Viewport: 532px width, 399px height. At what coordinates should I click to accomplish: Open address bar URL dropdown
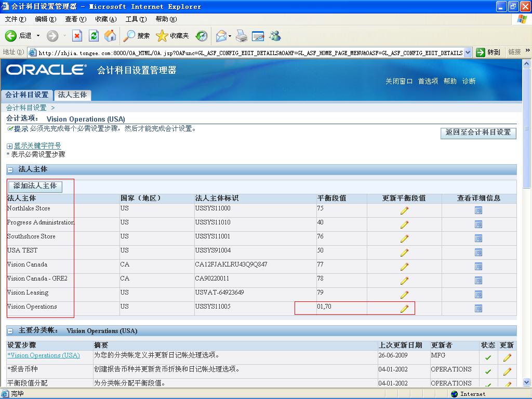(x=468, y=52)
